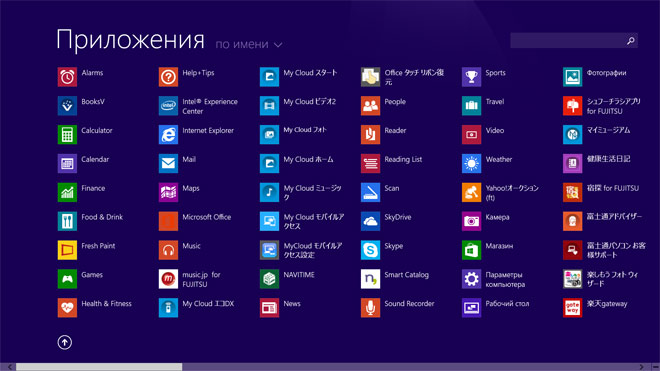
Task: Open the Mail envelope icon
Action: (x=168, y=163)
